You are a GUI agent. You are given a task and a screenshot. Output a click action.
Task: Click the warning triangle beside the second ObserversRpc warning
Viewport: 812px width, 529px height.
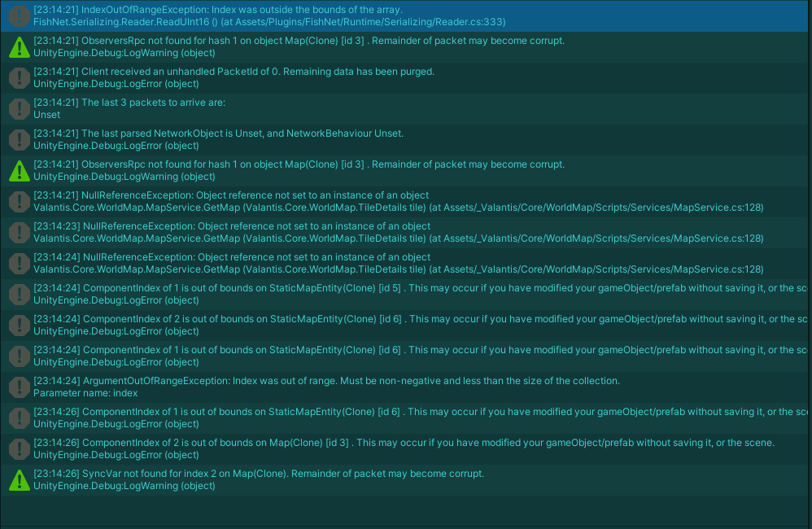pyautogui.click(x=19, y=170)
